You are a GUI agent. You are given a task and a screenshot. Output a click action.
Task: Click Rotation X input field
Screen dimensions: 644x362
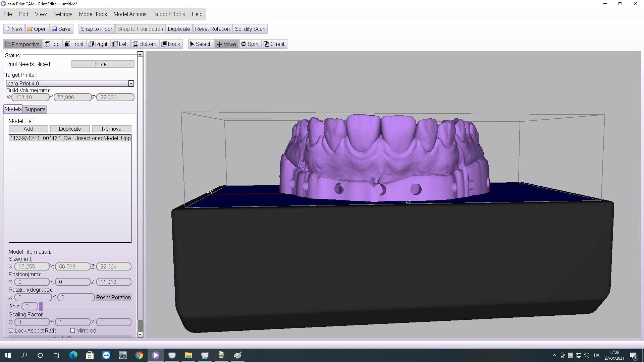33,297
